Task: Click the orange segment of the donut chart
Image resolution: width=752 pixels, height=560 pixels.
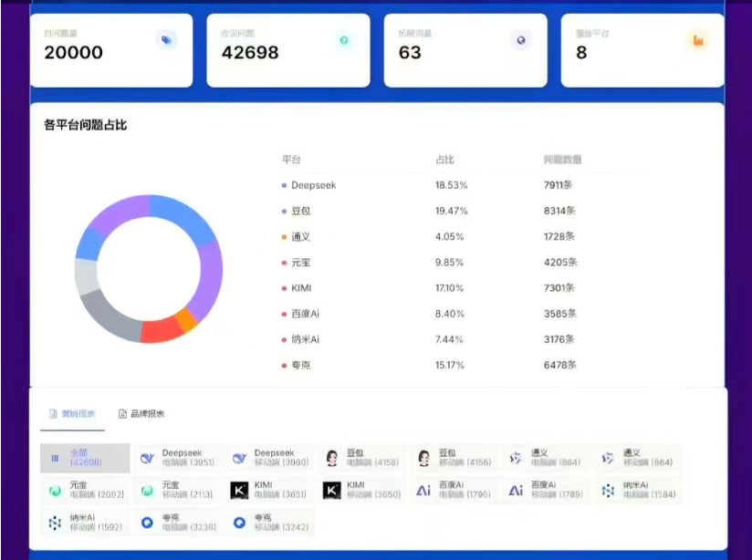Action: pyautogui.click(x=186, y=320)
